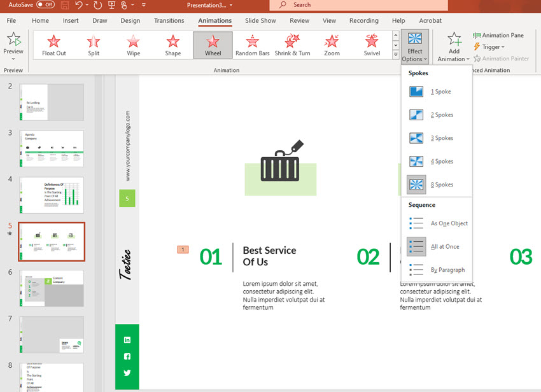This screenshot has width=541, height=392.
Task: Switch to the Slide Show tab
Action: (260, 20)
